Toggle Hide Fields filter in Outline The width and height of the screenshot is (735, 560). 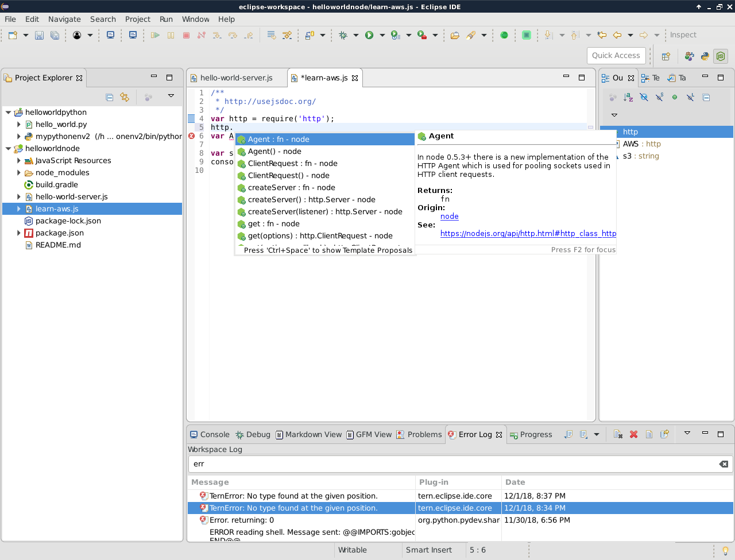[x=644, y=98]
